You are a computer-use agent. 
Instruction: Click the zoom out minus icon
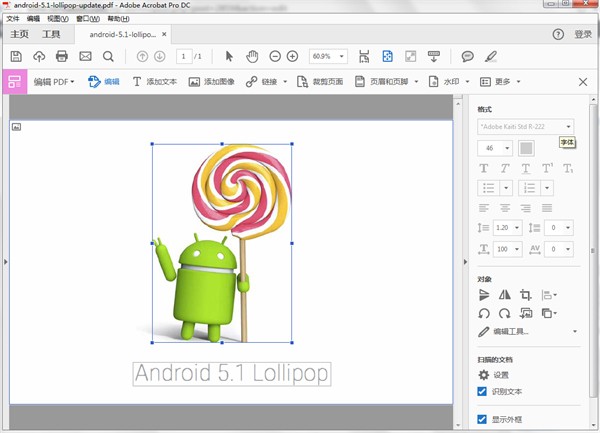[275, 56]
